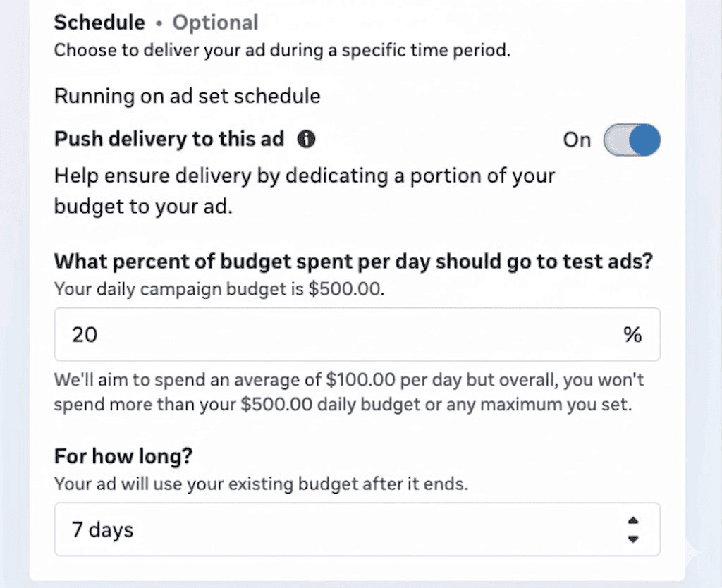Click the Push delivery to this ad label
The width and height of the screenshot is (722, 588).
tap(169, 139)
